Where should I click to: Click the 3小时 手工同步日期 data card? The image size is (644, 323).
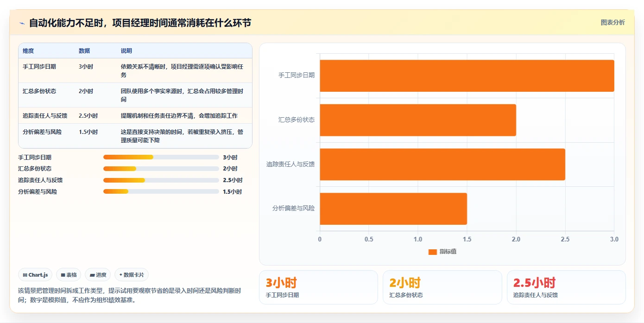[318, 287]
